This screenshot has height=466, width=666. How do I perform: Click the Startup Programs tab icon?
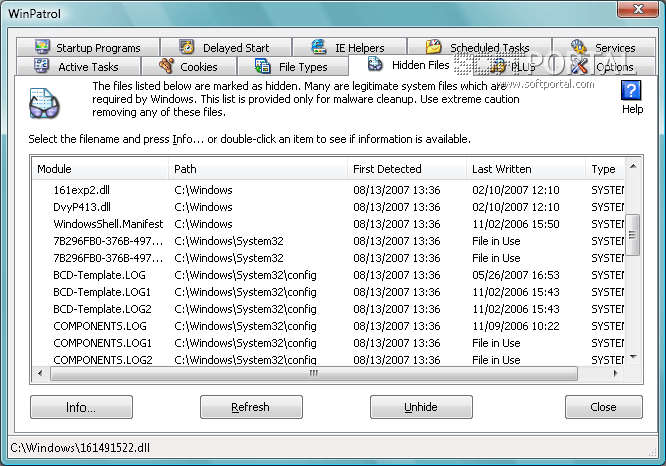pyautogui.click(x=42, y=46)
